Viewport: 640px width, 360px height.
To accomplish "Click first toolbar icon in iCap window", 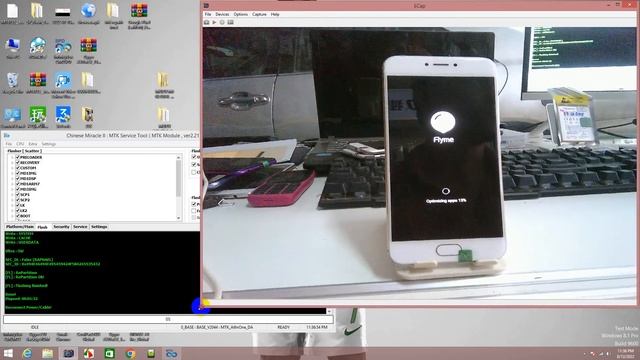I will coord(207,22).
